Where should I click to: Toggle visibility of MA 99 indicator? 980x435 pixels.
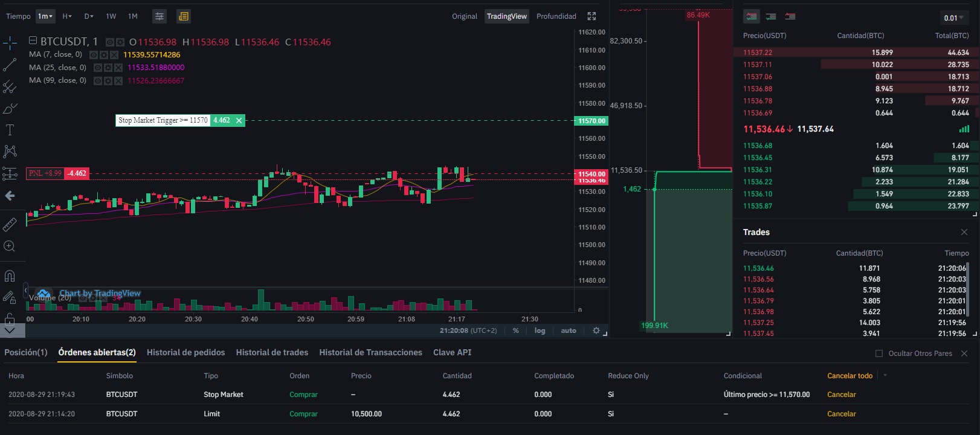98,80
